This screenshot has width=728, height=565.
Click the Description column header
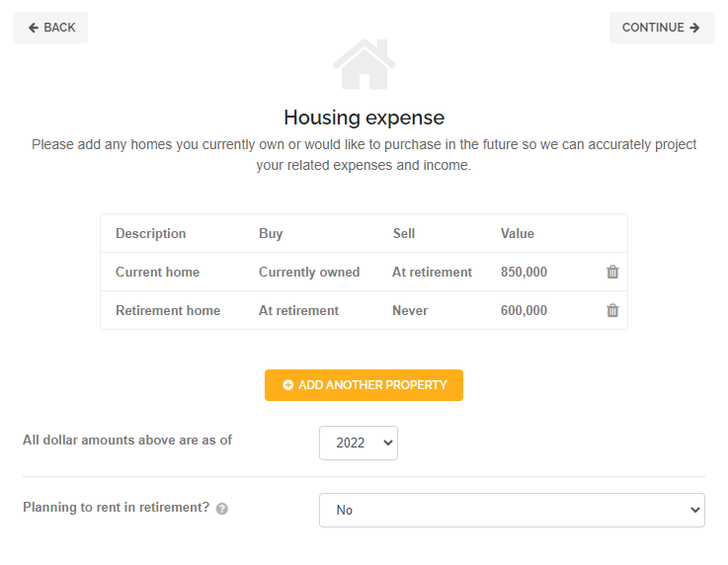(x=150, y=234)
